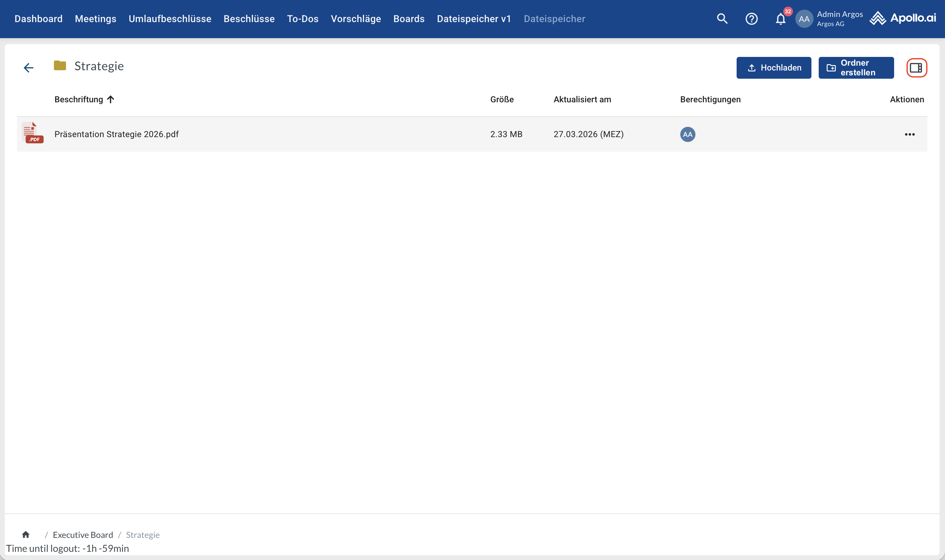
Task: Click the search magnifier icon
Action: (x=722, y=18)
